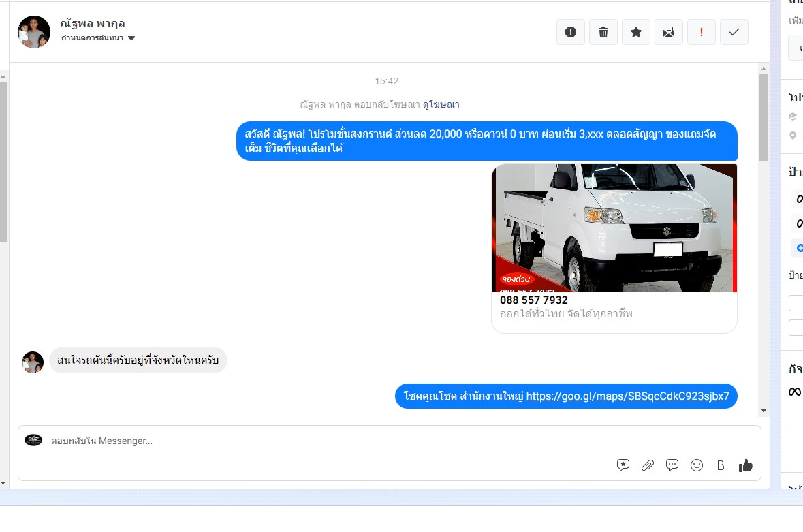Delete conversation using the trash icon
803x532 pixels.
pyautogui.click(x=603, y=32)
